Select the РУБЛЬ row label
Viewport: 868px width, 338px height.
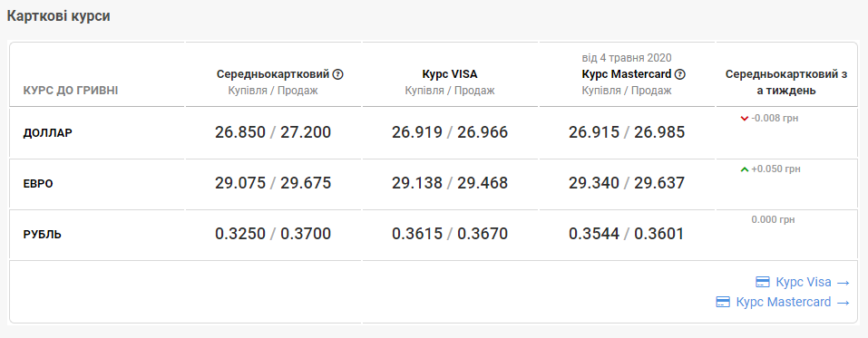pos(42,235)
